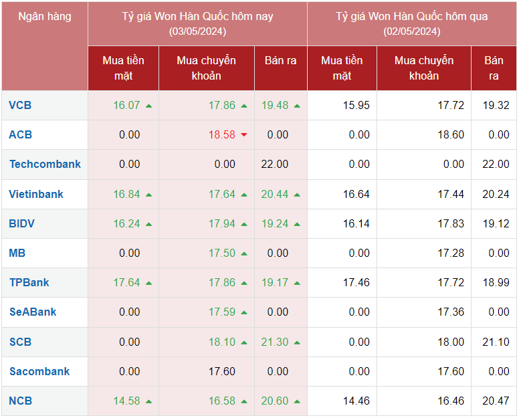Click the green arrow beside NCB 14.58
This screenshot has width=521, height=420.
pyautogui.click(x=148, y=401)
